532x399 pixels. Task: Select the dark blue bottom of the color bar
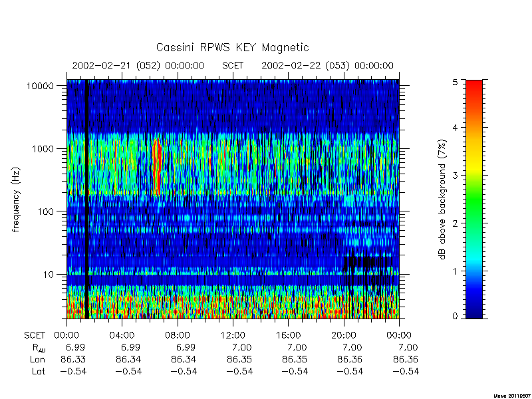pyautogui.click(x=474, y=311)
